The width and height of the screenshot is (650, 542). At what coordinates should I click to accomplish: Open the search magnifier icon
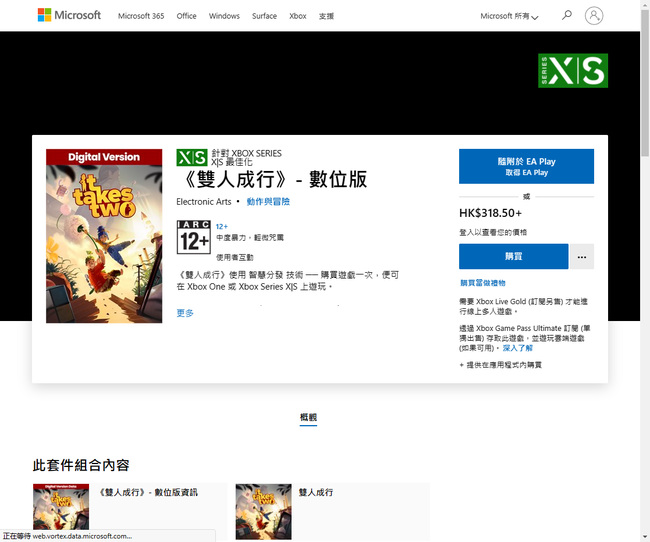pyautogui.click(x=566, y=15)
